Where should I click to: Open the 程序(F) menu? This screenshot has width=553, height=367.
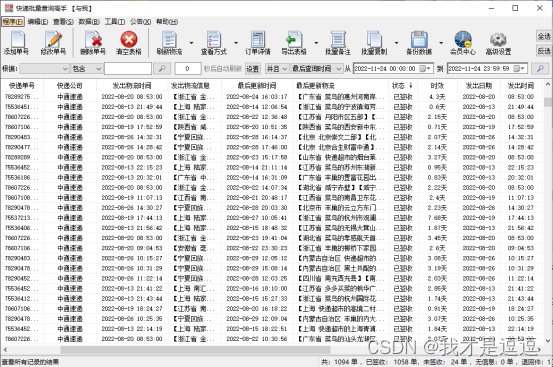pos(13,22)
